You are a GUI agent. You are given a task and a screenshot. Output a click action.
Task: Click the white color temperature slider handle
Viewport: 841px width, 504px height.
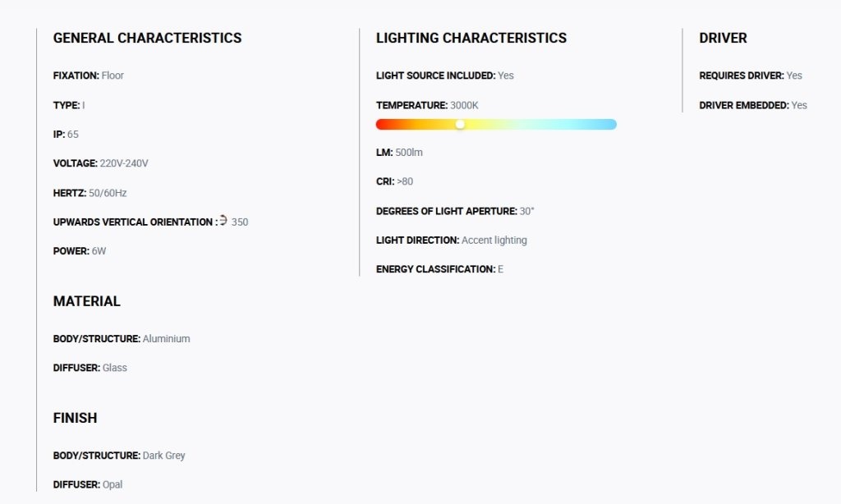coord(460,125)
